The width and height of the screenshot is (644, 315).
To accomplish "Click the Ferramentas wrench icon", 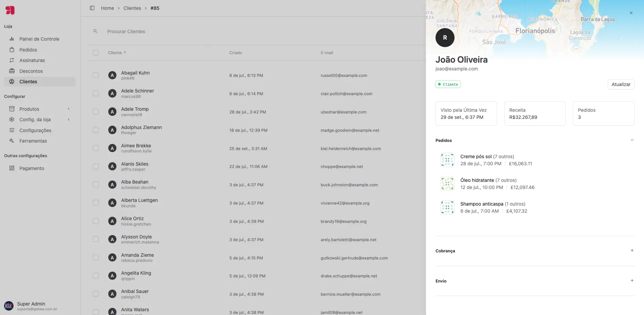I will point(12,141).
